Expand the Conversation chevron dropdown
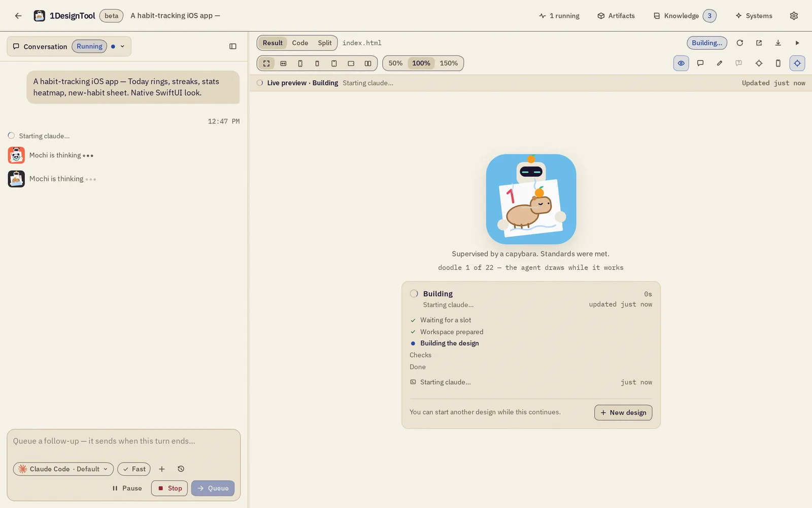 click(122, 46)
